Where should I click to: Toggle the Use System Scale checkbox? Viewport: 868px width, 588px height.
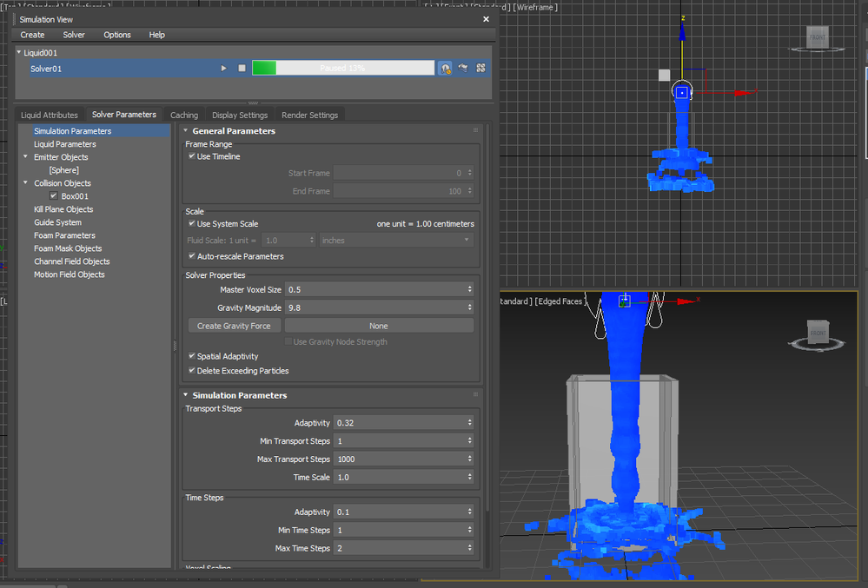pyautogui.click(x=191, y=223)
